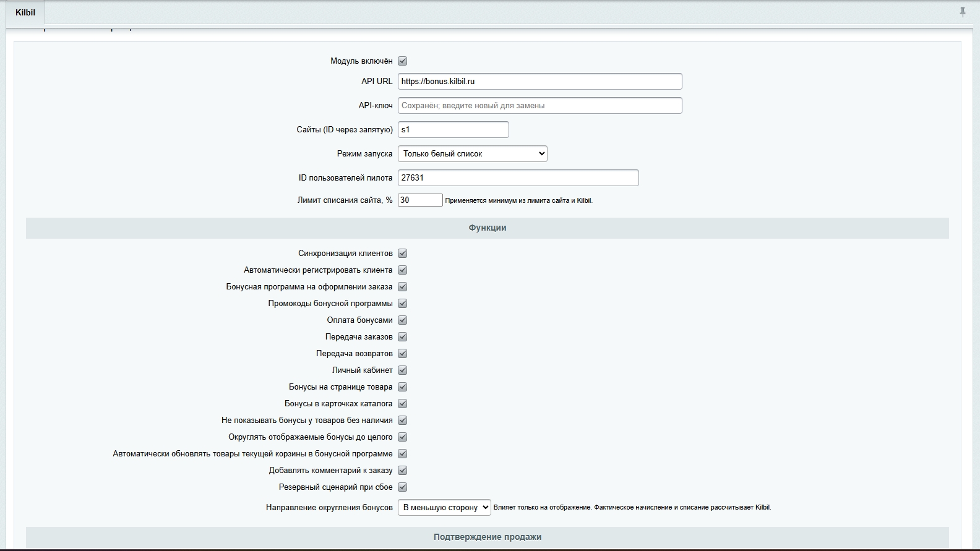Toggle Личный кабинет checkbox
This screenshot has width=980, height=551.
click(402, 370)
